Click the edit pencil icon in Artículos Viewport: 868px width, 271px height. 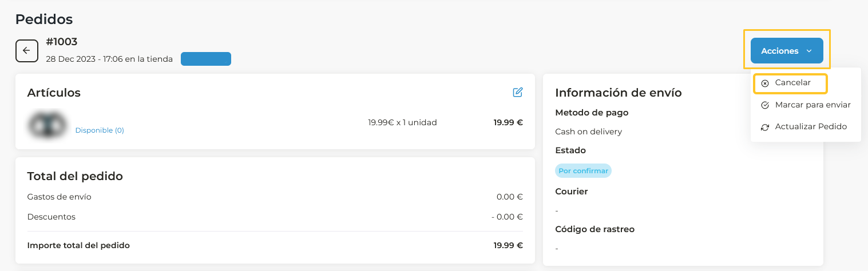click(x=518, y=92)
